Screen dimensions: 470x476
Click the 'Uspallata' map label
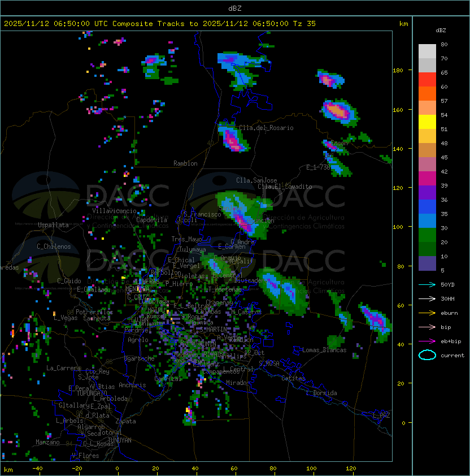click(54, 225)
